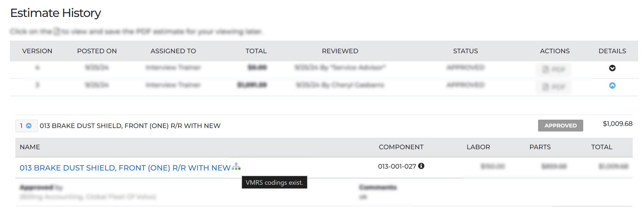The image size is (644, 210).
Task: Open the blue 013 Brake Dust Shield link
Action: coord(125,168)
